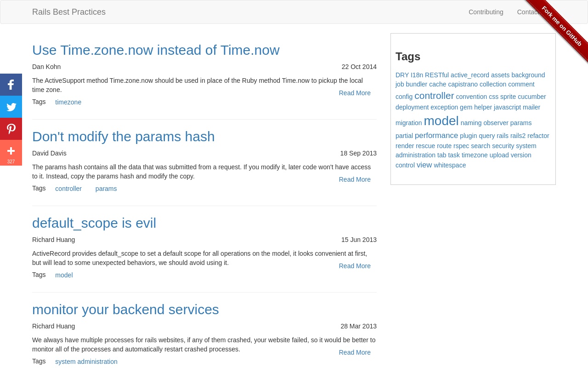
Task: Open monitor your backend services article
Action: [x=125, y=310]
